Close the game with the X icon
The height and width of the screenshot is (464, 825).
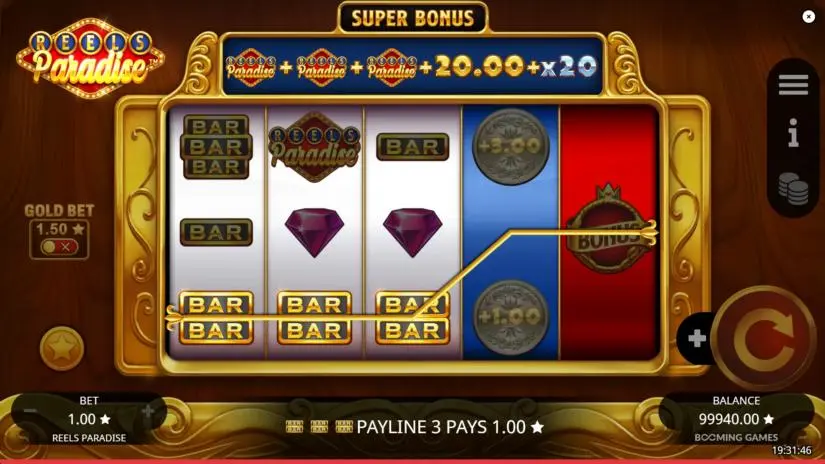tap(808, 17)
